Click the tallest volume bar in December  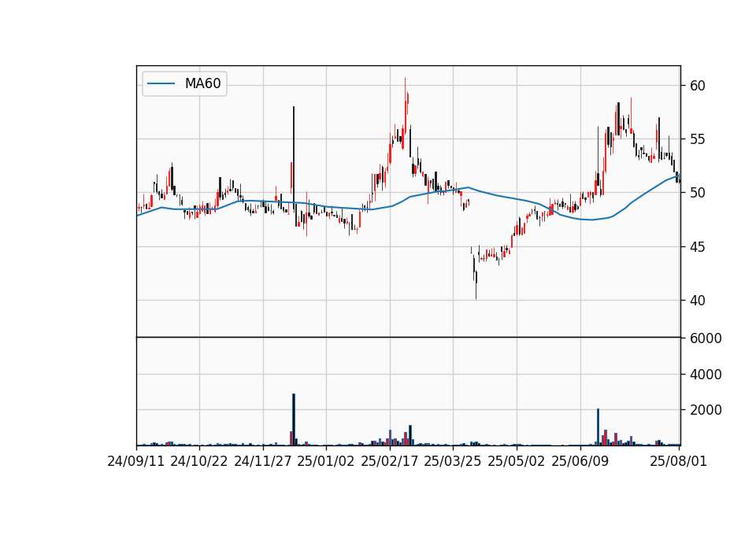294,419
